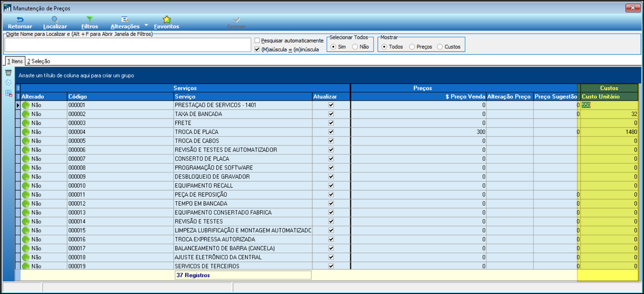The height and width of the screenshot is (294, 644).
Task: Uncheck Atualizar for PRESTAÇAO DE SERVICOS
Action: click(x=331, y=105)
